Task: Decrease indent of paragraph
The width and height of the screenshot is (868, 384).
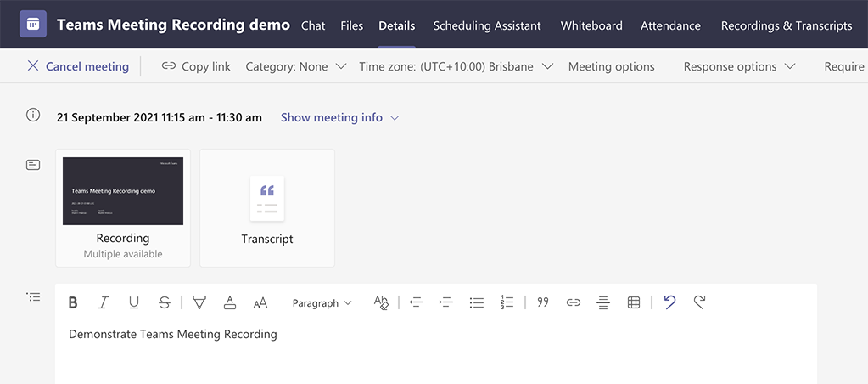Action: 417,302
